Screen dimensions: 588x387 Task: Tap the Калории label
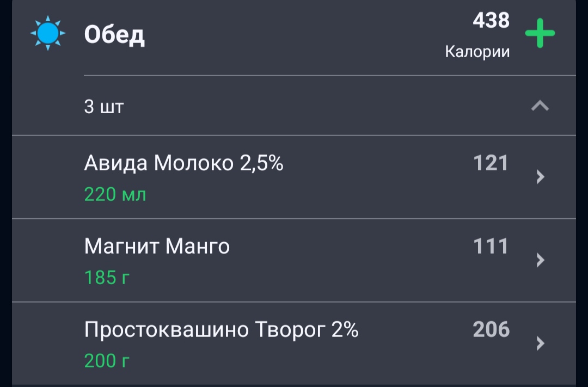[x=477, y=52]
